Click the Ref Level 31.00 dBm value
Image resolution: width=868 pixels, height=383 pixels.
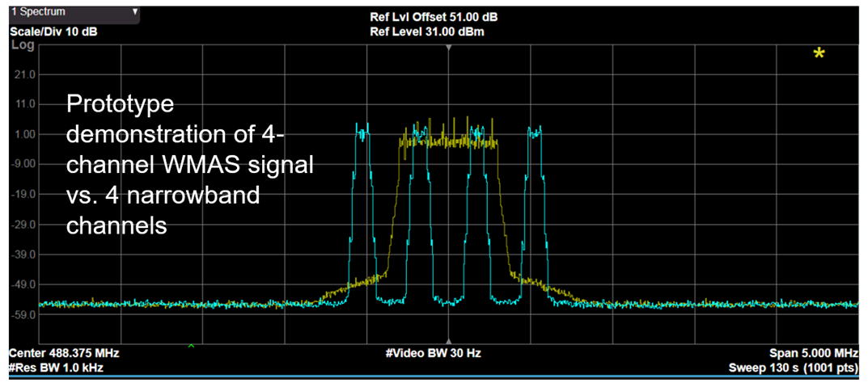tap(427, 32)
